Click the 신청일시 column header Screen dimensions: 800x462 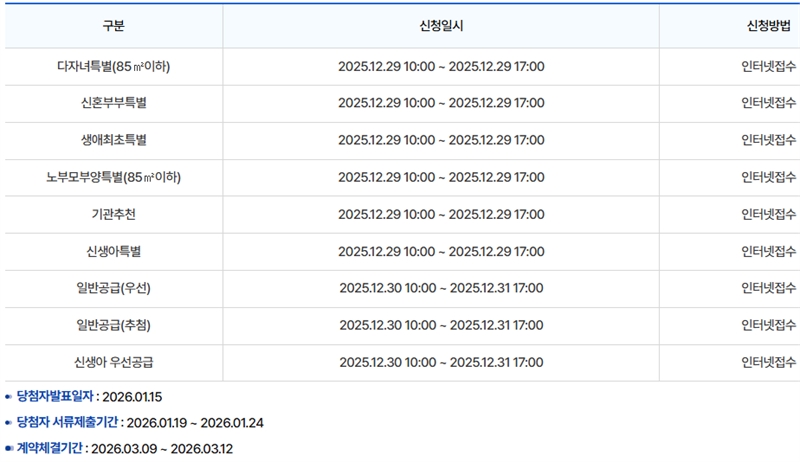point(440,25)
